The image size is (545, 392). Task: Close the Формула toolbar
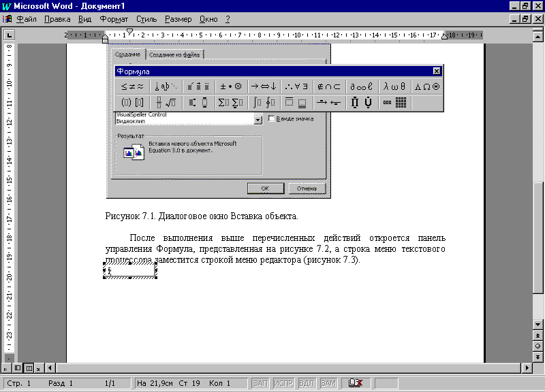click(437, 71)
